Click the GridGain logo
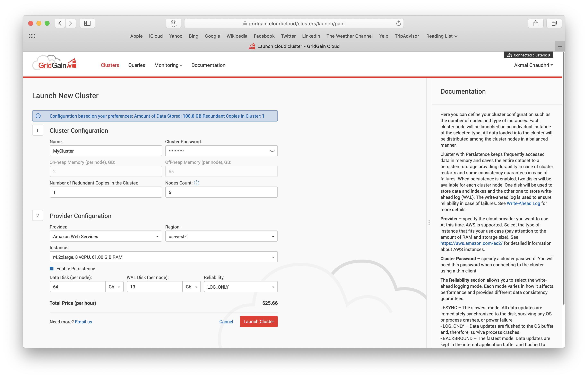 click(54, 63)
